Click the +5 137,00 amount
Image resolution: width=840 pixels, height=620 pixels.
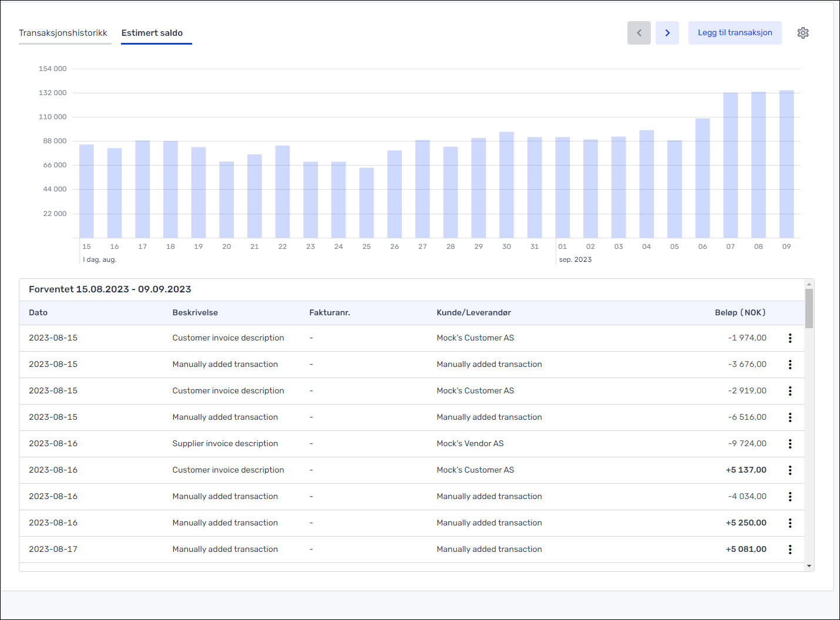tap(746, 470)
